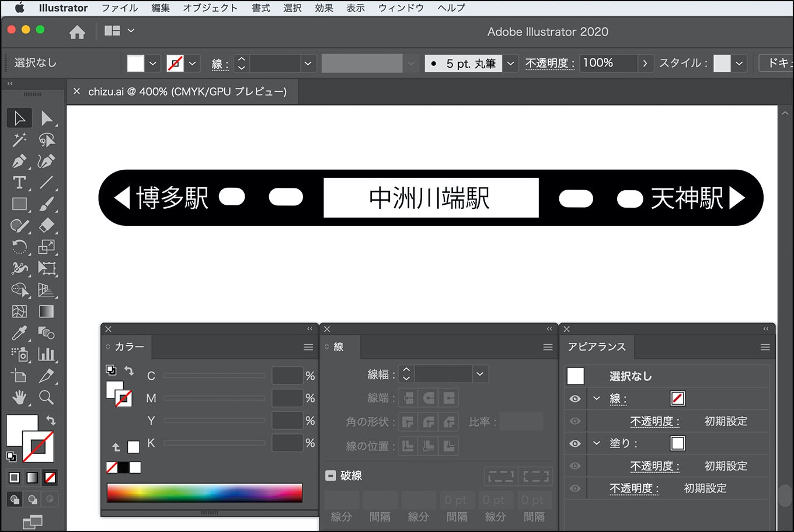Choose Draw Normal mode

(x=15, y=499)
